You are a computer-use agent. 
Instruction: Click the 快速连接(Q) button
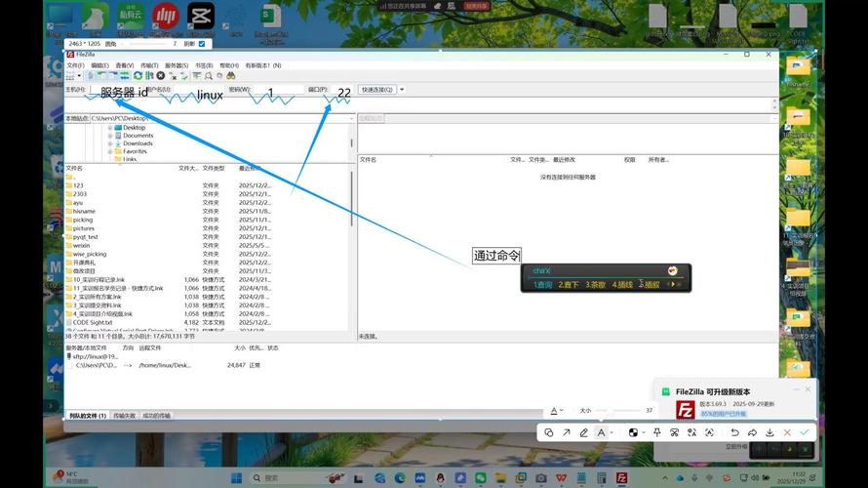pyautogui.click(x=376, y=90)
